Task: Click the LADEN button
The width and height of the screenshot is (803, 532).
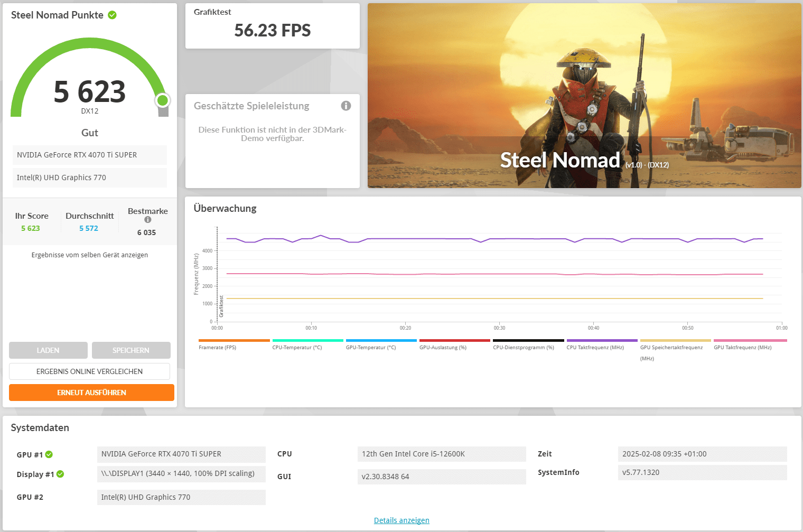Action: (x=48, y=350)
